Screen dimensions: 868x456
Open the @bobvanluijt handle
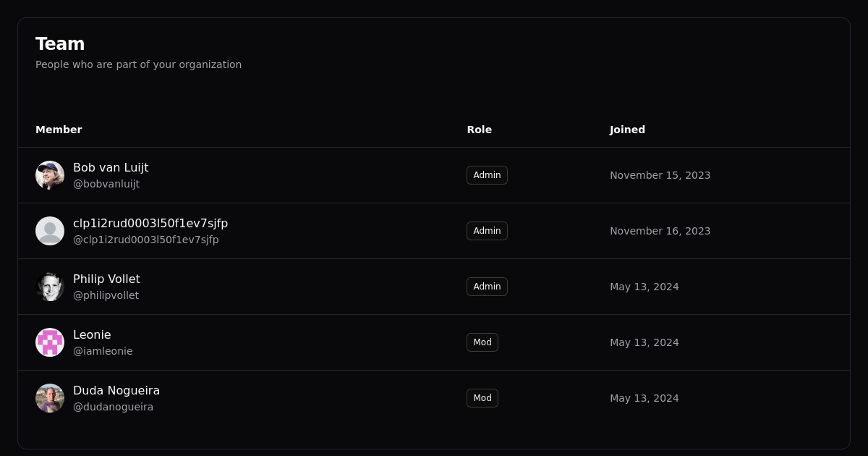(x=106, y=184)
